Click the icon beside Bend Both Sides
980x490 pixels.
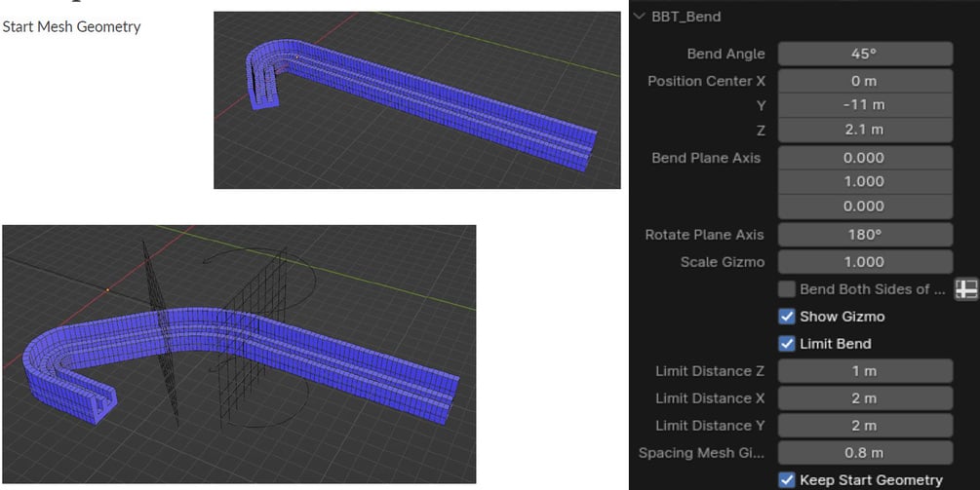tap(966, 289)
